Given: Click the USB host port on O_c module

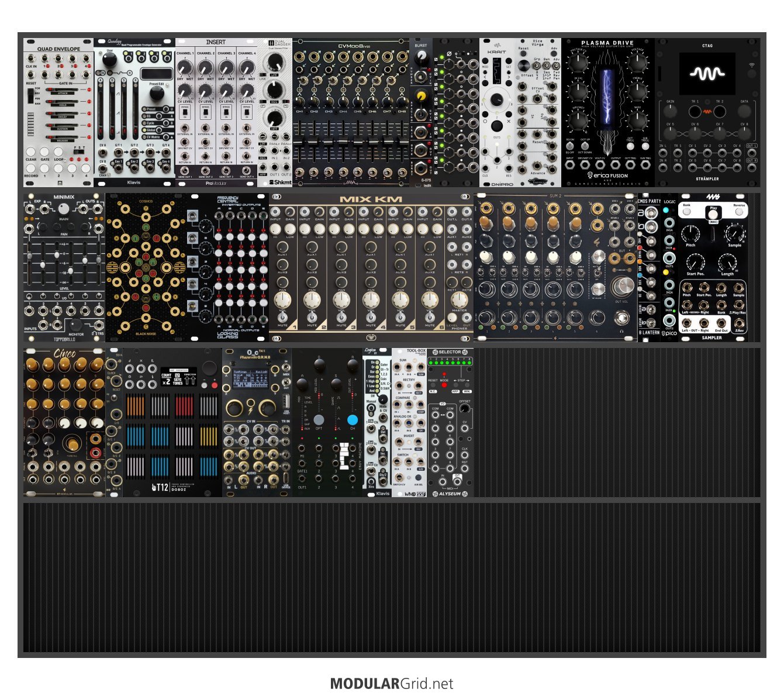Looking at the screenshot, I should click(285, 402).
